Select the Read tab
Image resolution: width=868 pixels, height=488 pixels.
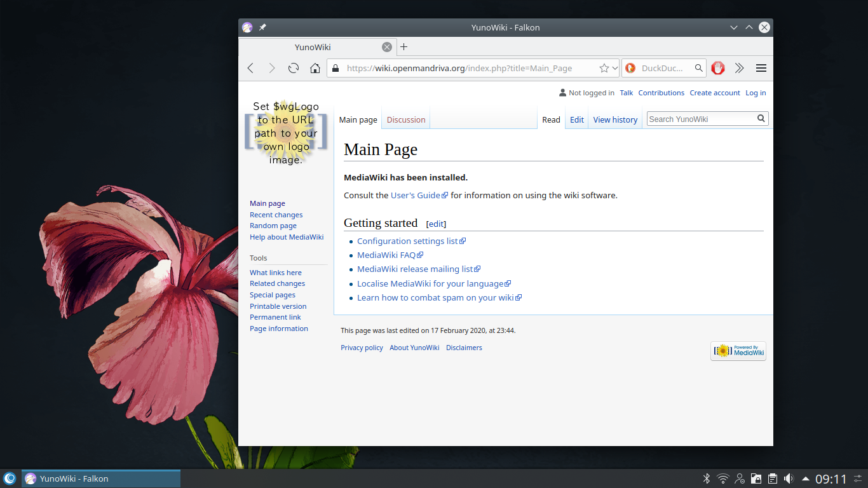coord(551,119)
